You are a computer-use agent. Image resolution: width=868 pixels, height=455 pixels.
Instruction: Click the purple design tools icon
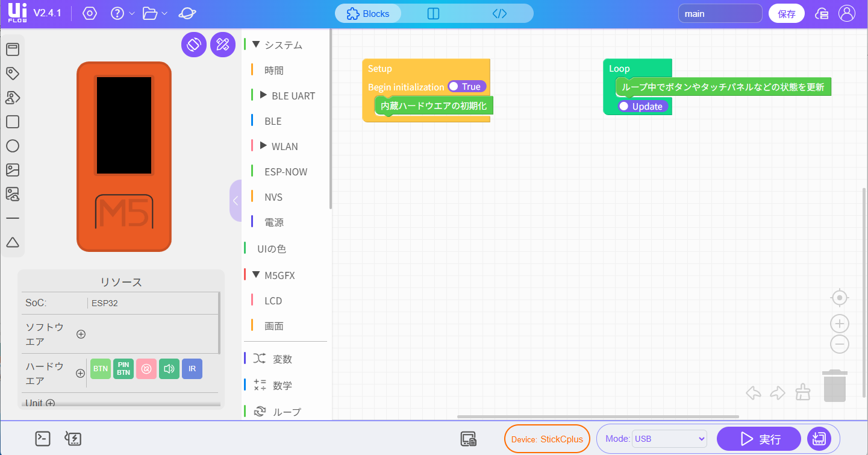coord(223,44)
